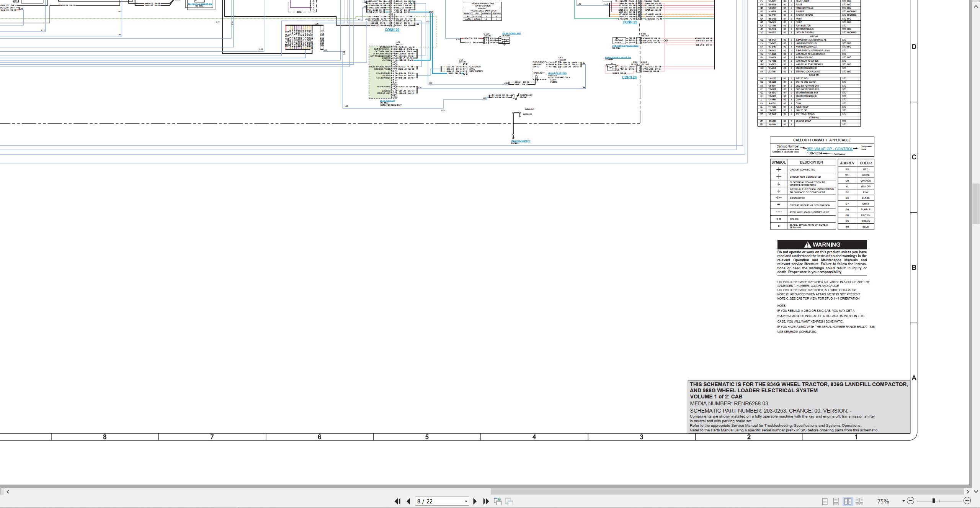
Task: Click the (52) VALVE GP - CONTROL callout link
Action: (x=830, y=149)
